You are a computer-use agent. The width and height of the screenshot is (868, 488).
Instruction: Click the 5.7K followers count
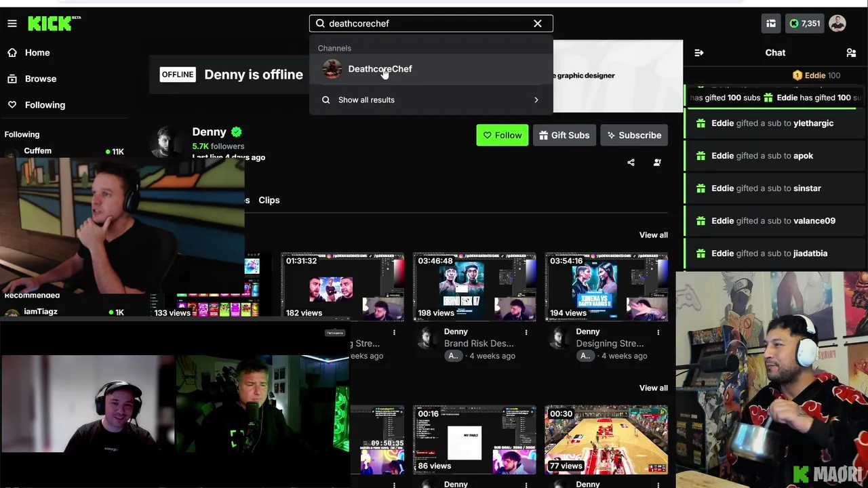pyautogui.click(x=218, y=146)
